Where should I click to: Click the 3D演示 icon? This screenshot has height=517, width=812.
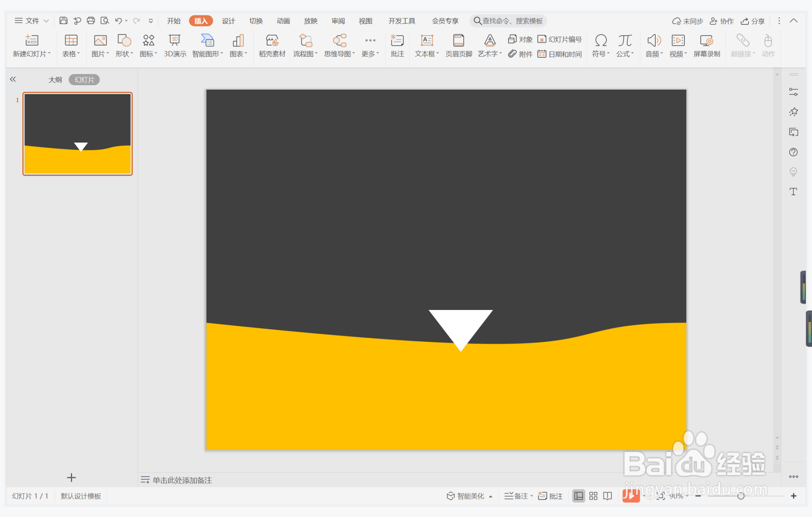(x=175, y=45)
